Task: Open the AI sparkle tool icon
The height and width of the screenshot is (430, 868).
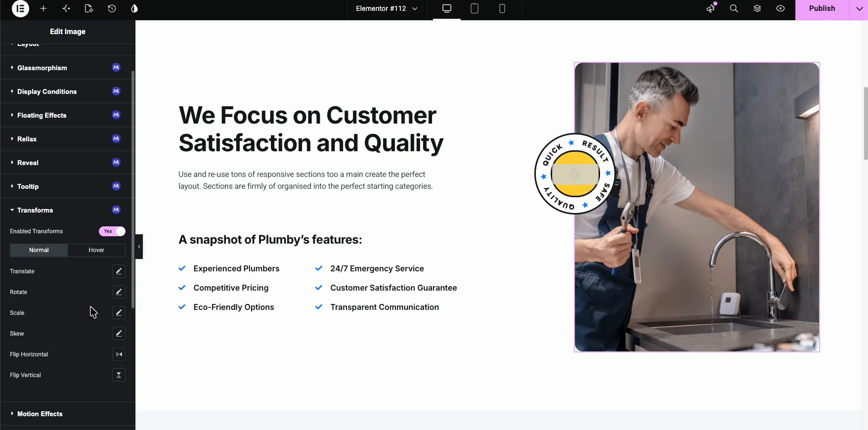Action: pos(66,8)
